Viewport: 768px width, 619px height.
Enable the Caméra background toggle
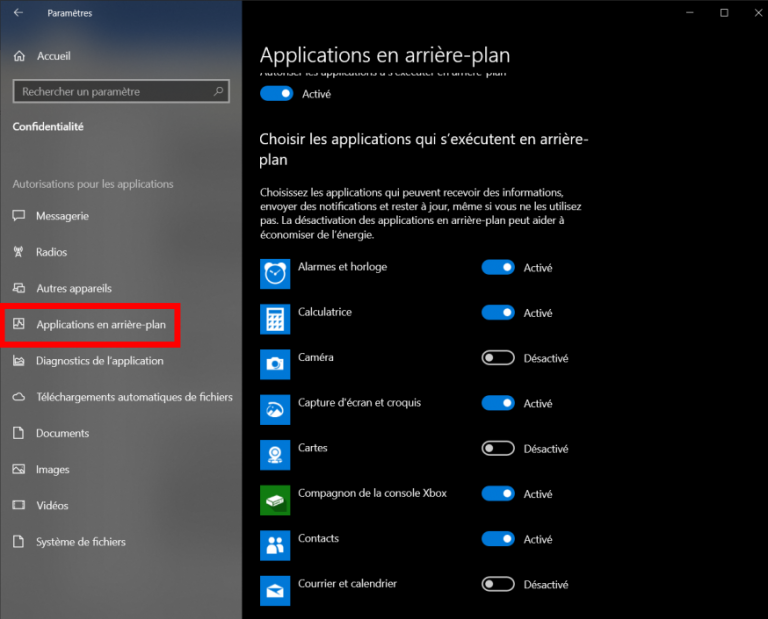pyautogui.click(x=498, y=358)
